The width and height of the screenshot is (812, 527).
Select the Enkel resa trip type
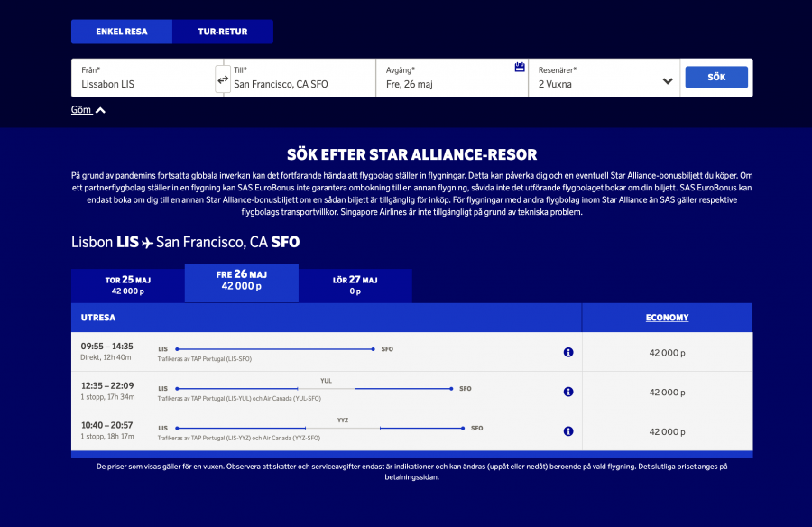(x=122, y=32)
